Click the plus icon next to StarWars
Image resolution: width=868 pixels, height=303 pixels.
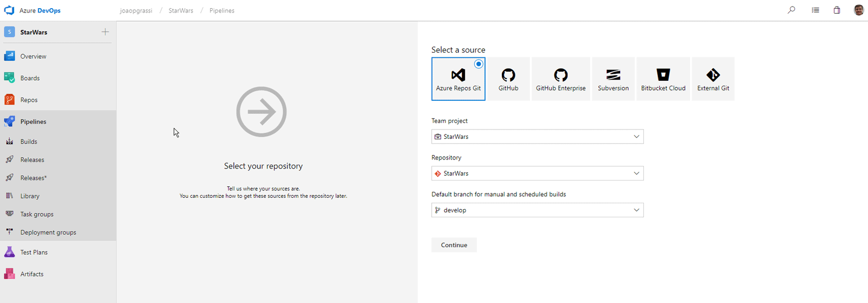click(x=105, y=32)
